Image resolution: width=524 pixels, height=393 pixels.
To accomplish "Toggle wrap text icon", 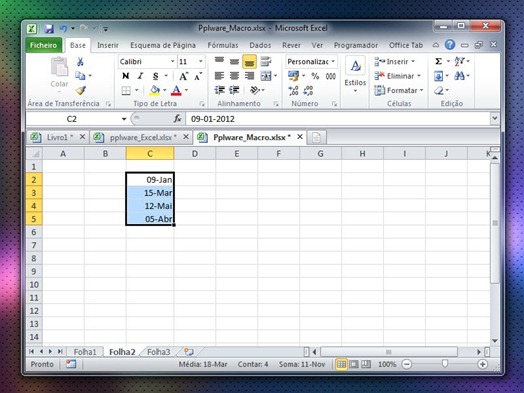I will pos(266,61).
